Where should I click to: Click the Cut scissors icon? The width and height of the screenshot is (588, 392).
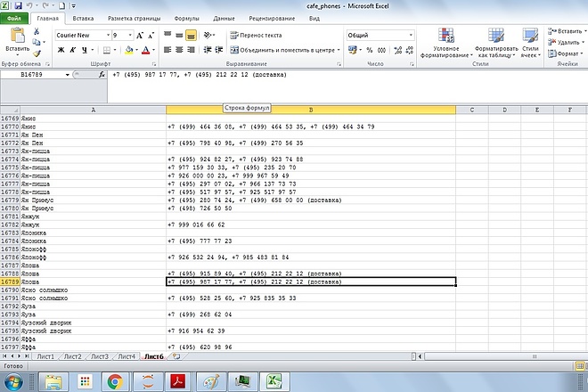(x=37, y=31)
